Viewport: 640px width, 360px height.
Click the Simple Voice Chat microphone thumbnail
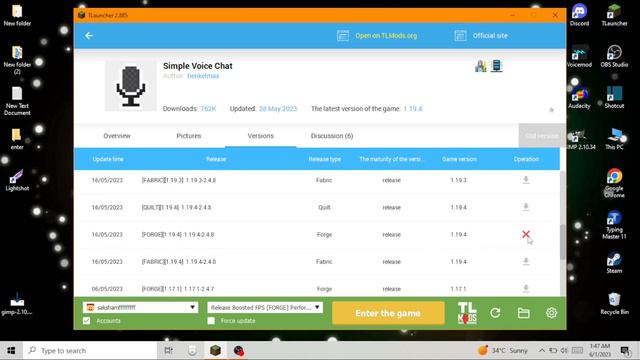(x=131, y=86)
